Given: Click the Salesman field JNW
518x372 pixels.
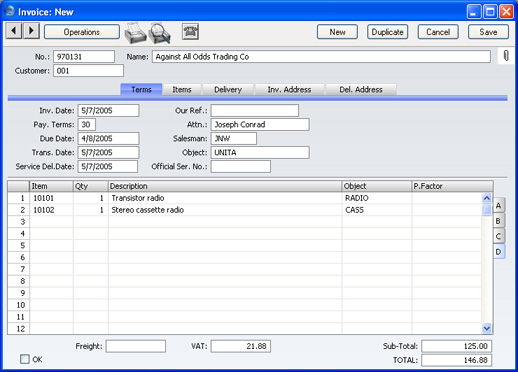Looking at the screenshot, I should coord(234,139).
